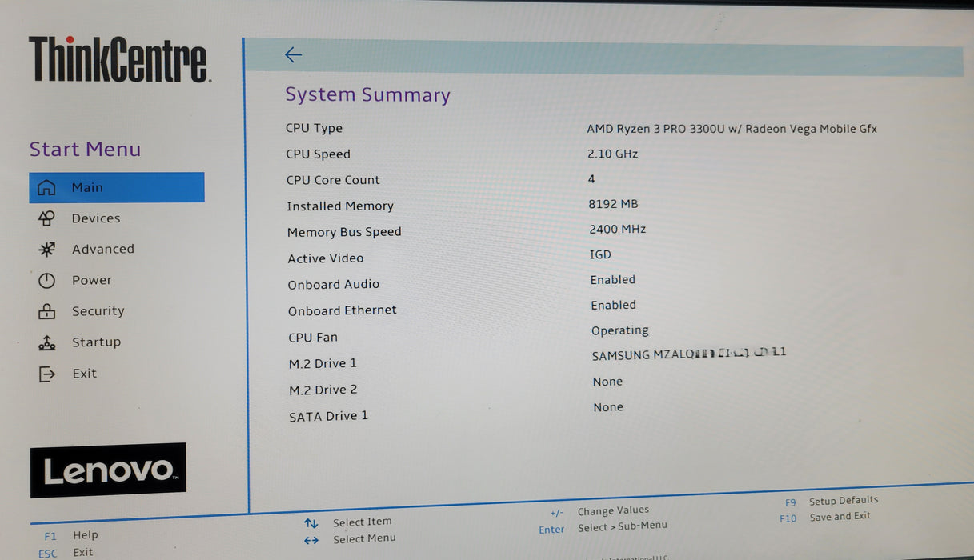Click the Enter Select Sub-Menu hint
Viewport: 974px width, 560px height.
(603, 528)
